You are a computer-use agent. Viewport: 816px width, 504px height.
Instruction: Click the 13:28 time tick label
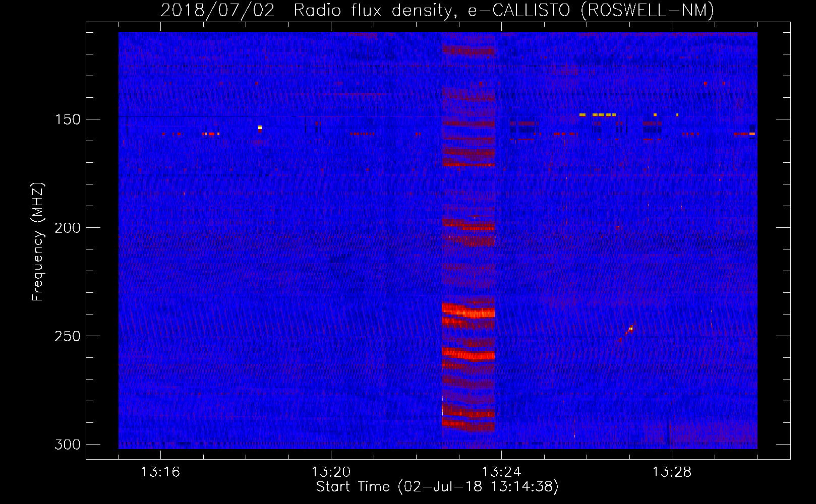[x=672, y=472]
